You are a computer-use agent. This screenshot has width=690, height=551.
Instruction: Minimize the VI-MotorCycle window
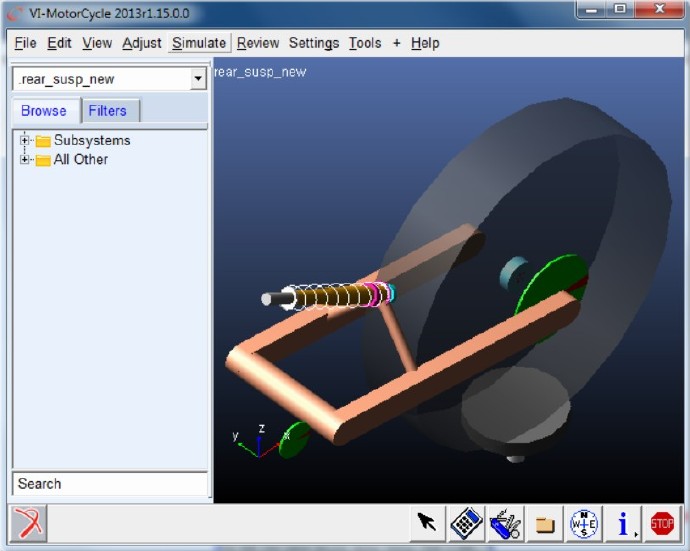(x=591, y=10)
